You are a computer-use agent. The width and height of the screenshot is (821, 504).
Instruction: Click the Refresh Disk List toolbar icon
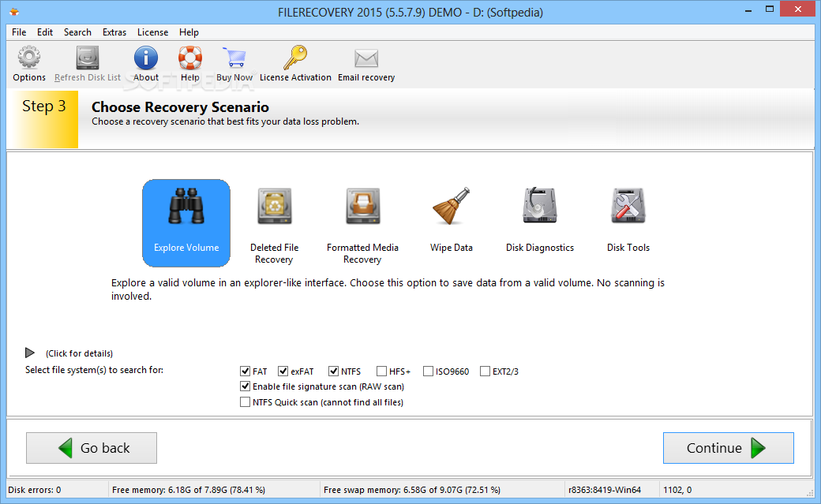pos(88,58)
